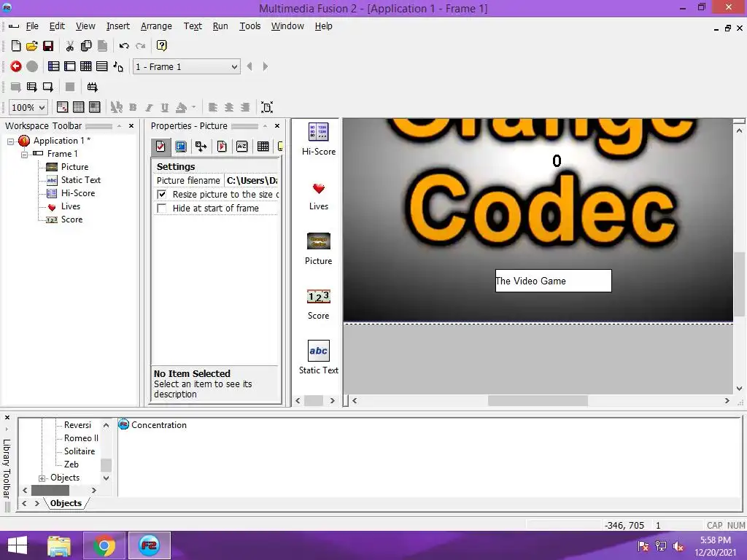Open the 100% zoom level dropdown
Screen dimensions: 747x560
(28, 108)
